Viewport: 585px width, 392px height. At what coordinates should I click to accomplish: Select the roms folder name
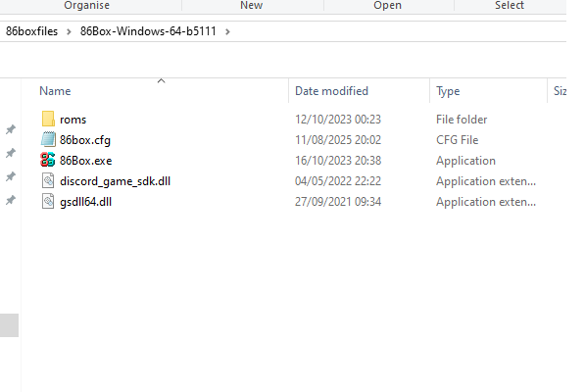click(x=73, y=120)
